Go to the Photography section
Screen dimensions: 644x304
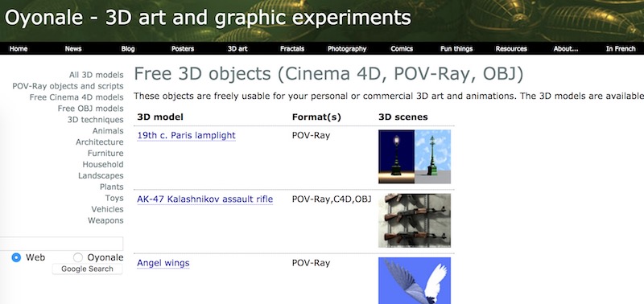tap(347, 48)
